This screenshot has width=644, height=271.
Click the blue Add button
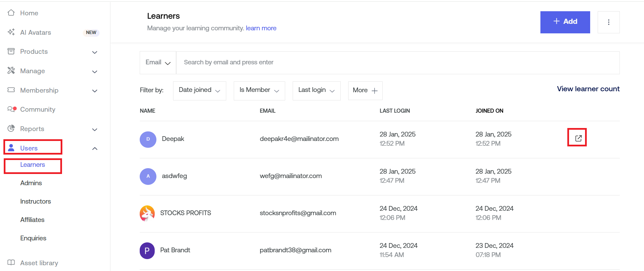[x=565, y=22]
